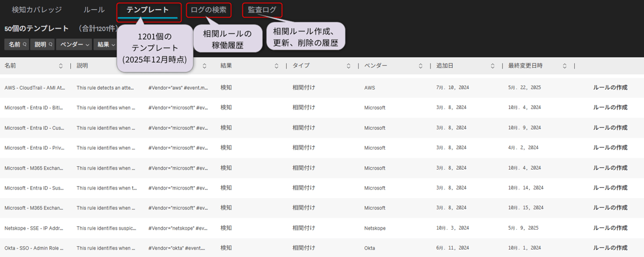The image size is (644, 257).
Task: Sort the ベンダー column with arrows icon
Action: 421,66
